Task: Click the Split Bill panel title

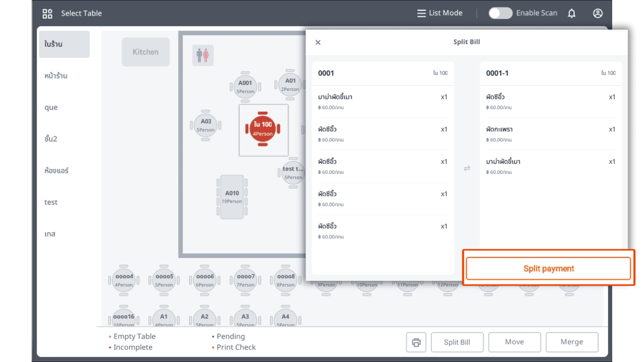Action: coord(466,42)
